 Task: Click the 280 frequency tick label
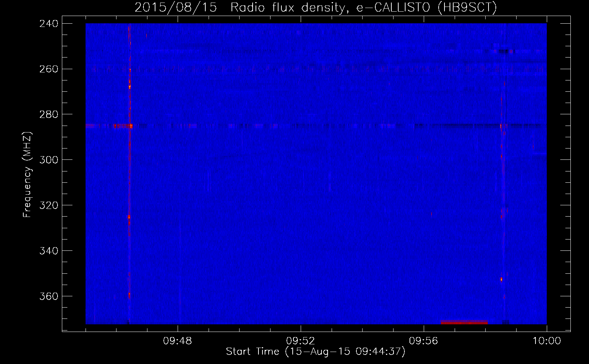tap(49, 115)
